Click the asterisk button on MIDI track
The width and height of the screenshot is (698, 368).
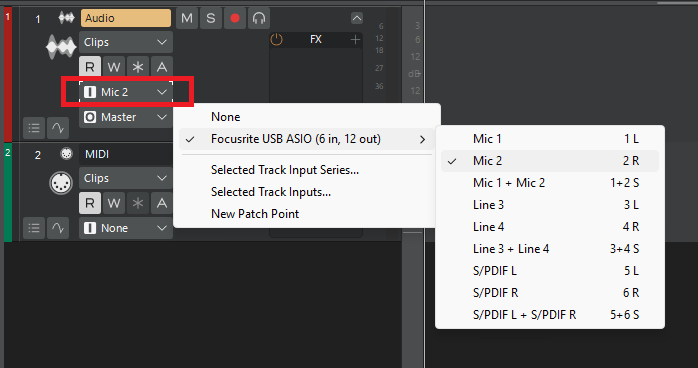138,203
